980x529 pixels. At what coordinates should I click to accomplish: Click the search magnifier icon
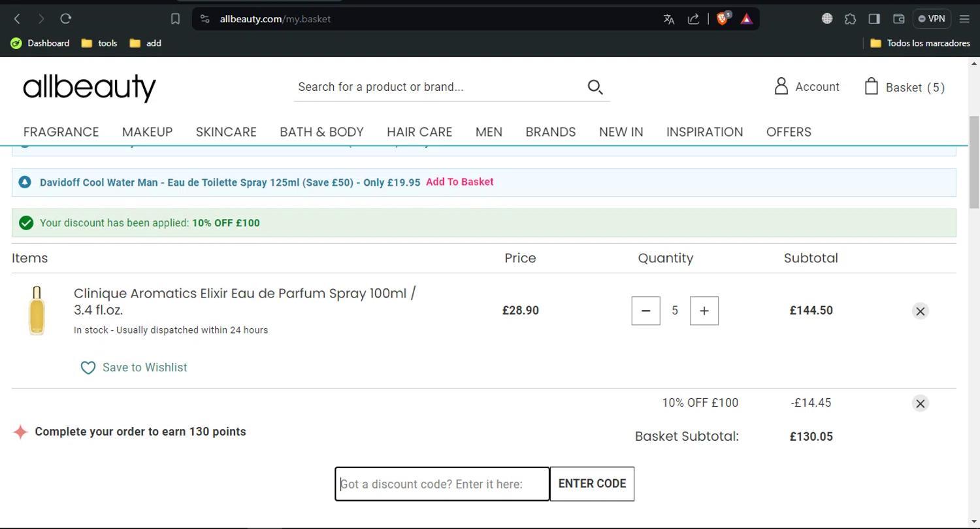click(595, 87)
